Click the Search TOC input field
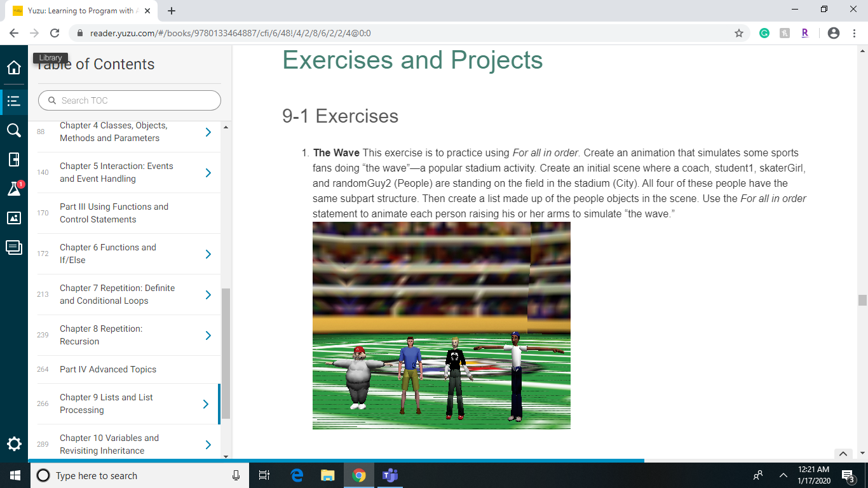The width and height of the screenshot is (868, 488). [x=129, y=100]
